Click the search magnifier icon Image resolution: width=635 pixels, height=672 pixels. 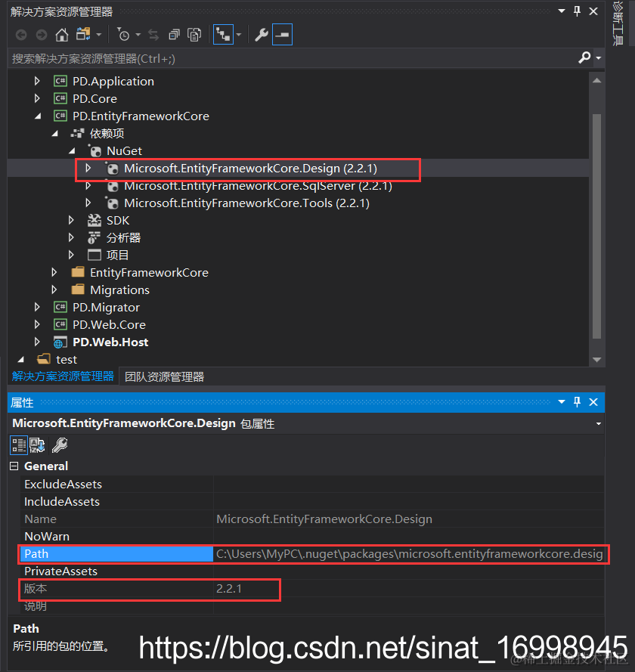pyautogui.click(x=584, y=57)
